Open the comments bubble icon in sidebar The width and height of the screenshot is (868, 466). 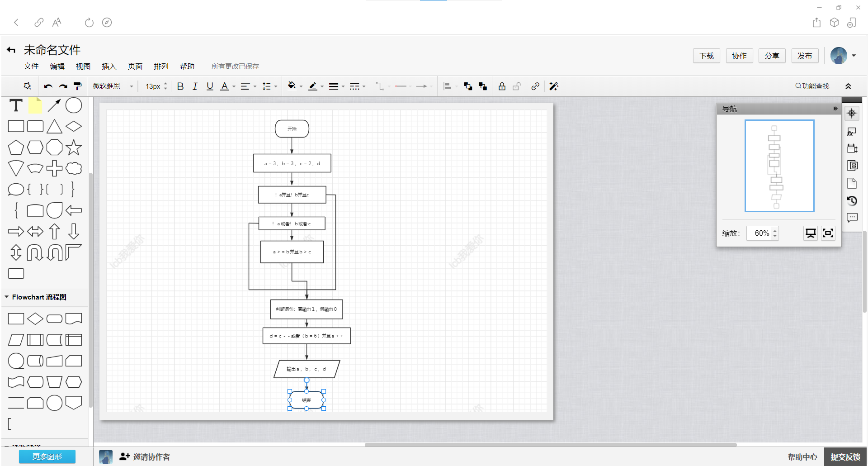coord(852,219)
